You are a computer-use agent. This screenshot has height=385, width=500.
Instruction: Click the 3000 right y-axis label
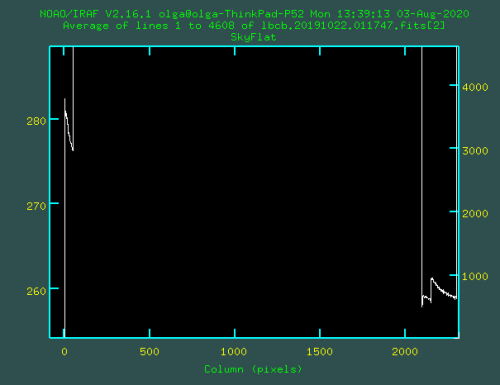(475, 151)
